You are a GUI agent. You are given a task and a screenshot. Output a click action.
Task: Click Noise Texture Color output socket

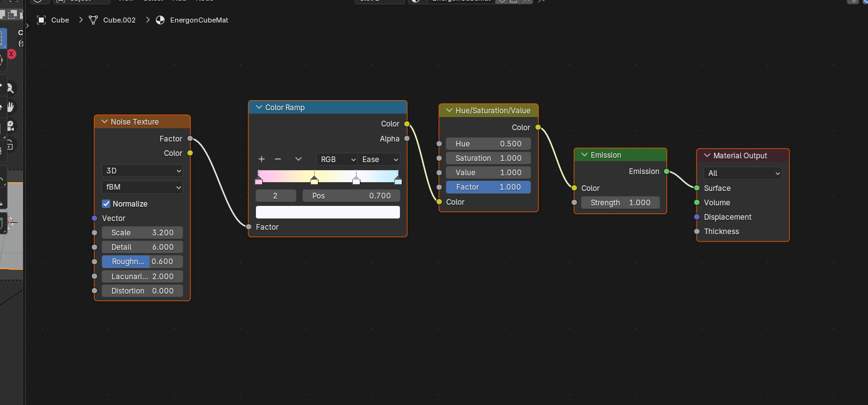click(190, 153)
